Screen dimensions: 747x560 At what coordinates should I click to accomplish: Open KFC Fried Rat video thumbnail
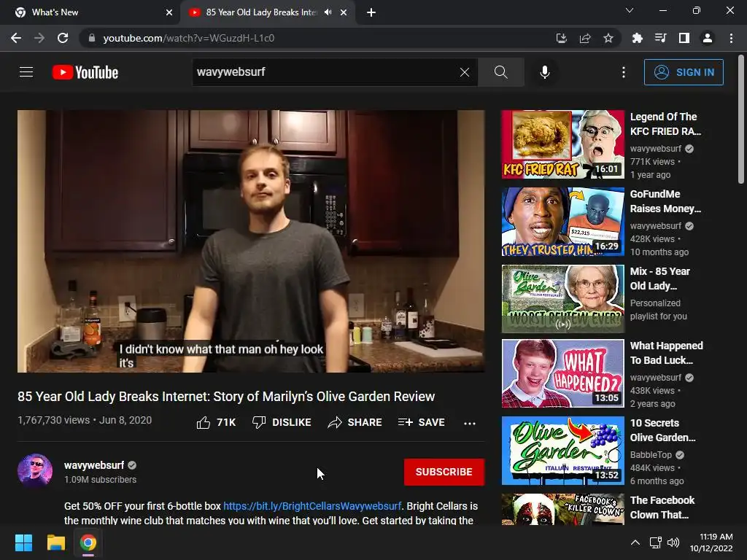(562, 145)
